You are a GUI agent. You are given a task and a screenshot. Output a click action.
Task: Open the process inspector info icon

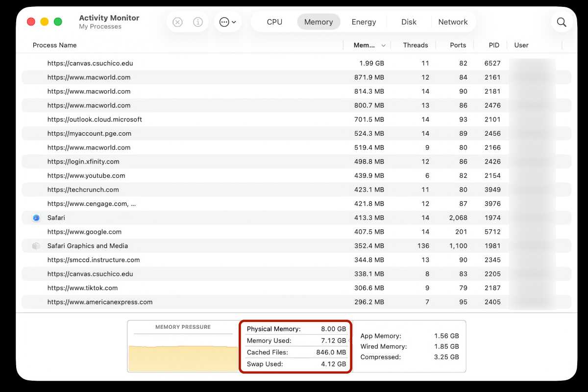[197, 22]
